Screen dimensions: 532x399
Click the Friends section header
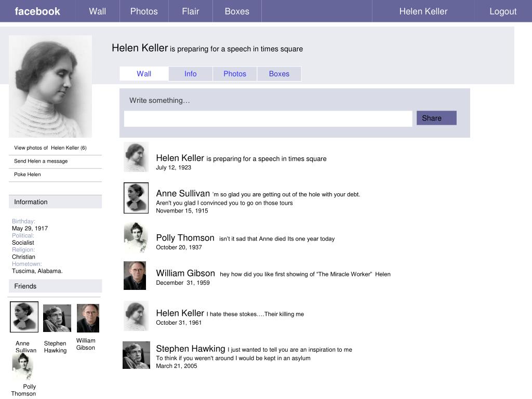[x=55, y=286]
